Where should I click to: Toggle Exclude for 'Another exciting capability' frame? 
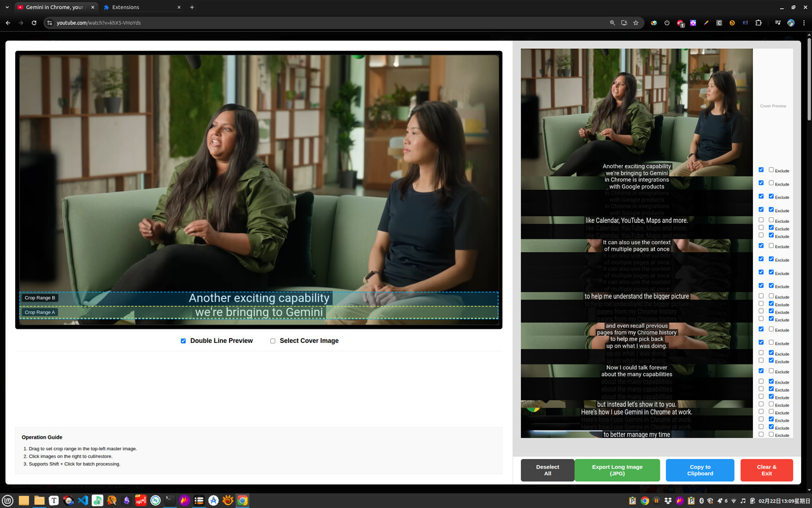pyautogui.click(x=771, y=170)
